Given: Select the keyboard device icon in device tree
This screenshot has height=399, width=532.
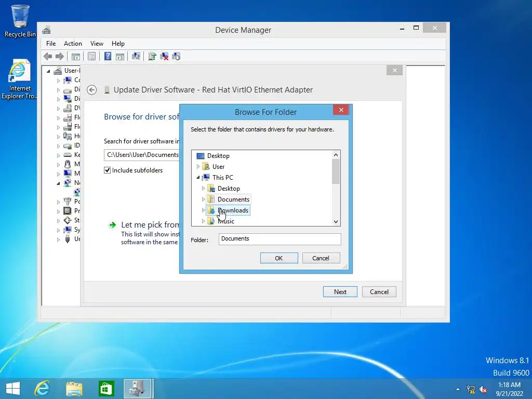Looking at the screenshot, I should pyautogui.click(x=68, y=155).
